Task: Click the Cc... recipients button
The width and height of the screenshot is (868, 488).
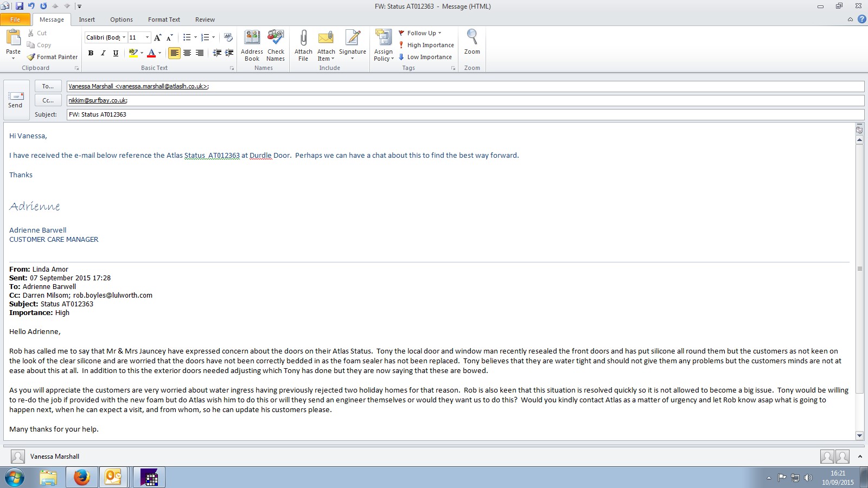Action: coord(48,100)
